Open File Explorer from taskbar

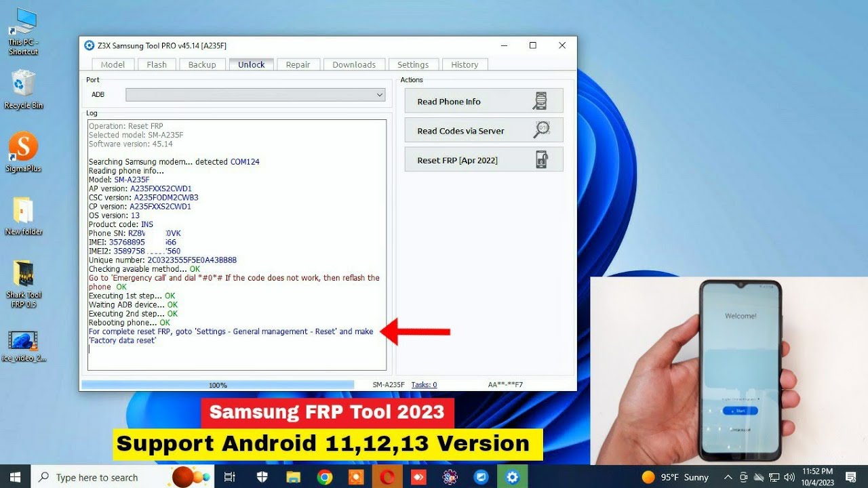point(293,477)
